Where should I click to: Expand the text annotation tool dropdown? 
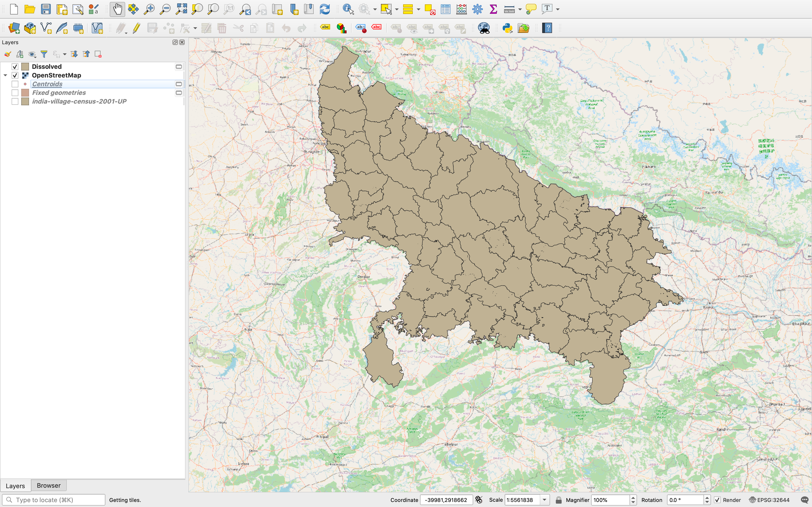[558, 9]
